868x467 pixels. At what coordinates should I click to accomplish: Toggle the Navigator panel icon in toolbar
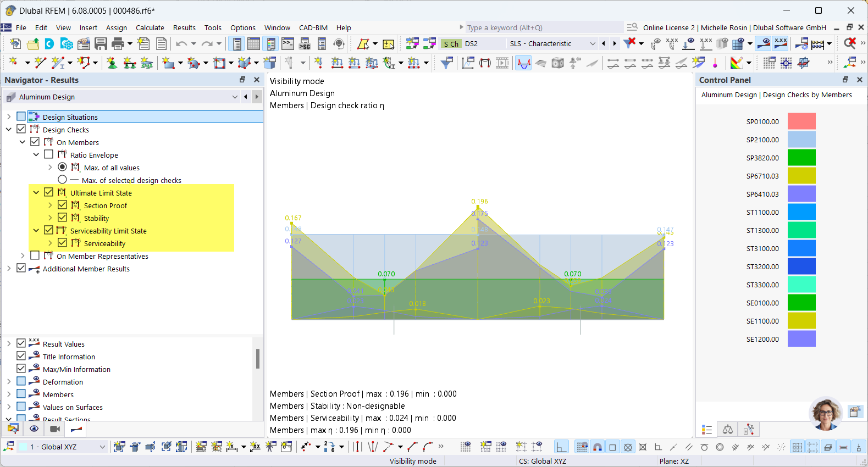click(236, 43)
